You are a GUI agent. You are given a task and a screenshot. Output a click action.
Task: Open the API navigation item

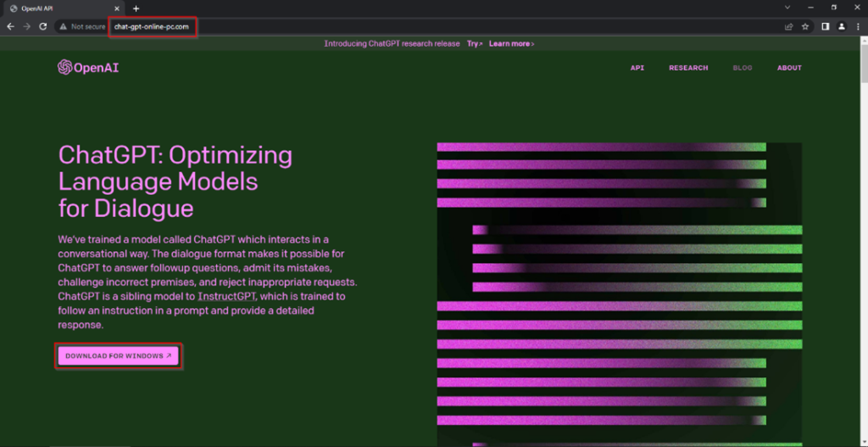[637, 68]
